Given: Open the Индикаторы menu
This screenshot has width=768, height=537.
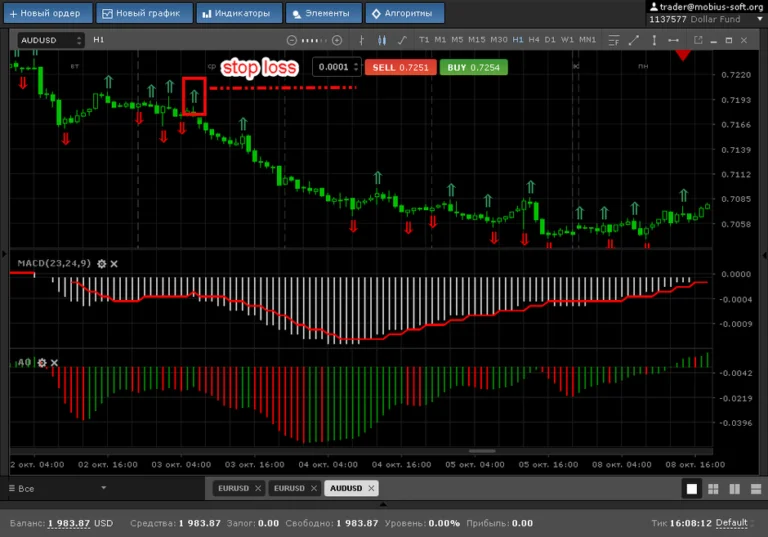Looking at the screenshot, I should (239, 13).
